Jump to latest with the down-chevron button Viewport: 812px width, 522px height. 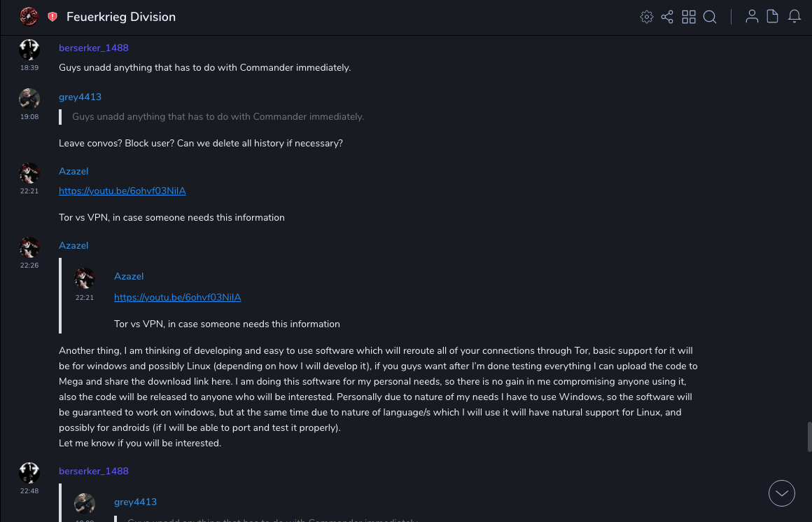click(x=782, y=493)
